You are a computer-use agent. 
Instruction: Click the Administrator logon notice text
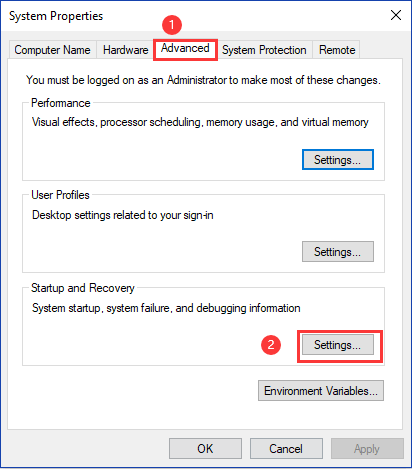(x=203, y=80)
